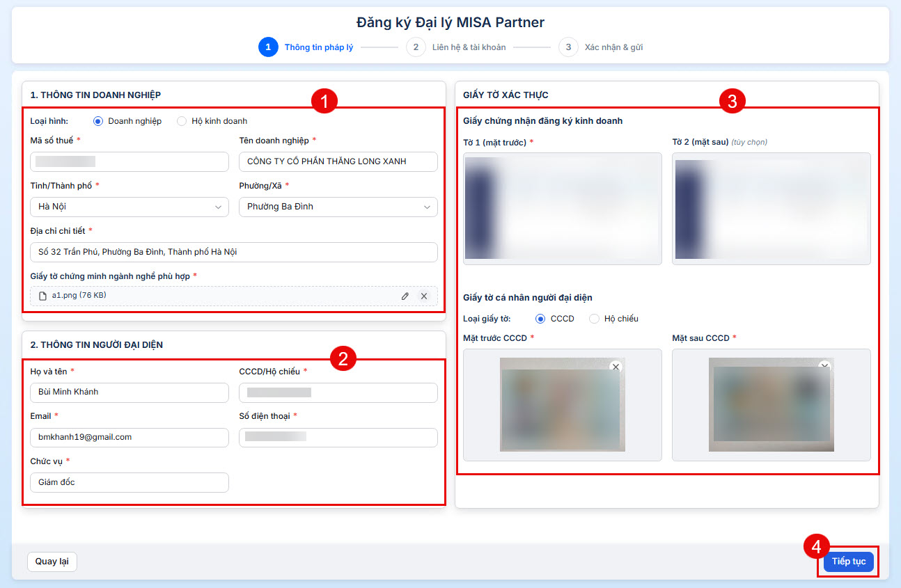Click the Số điện thoại input field
The height and width of the screenshot is (588, 901).
pyautogui.click(x=338, y=437)
